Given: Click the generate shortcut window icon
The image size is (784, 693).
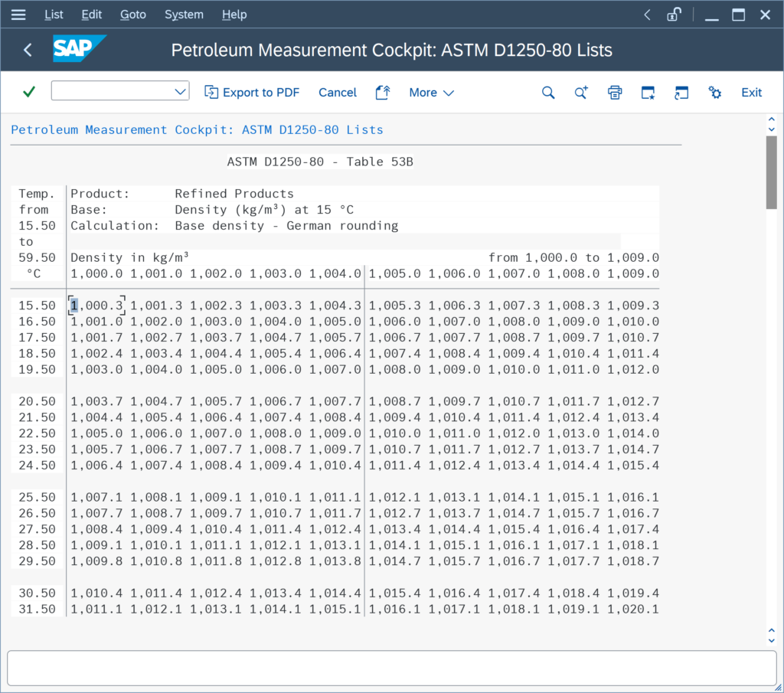Looking at the screenshot, I should point(681,93).
